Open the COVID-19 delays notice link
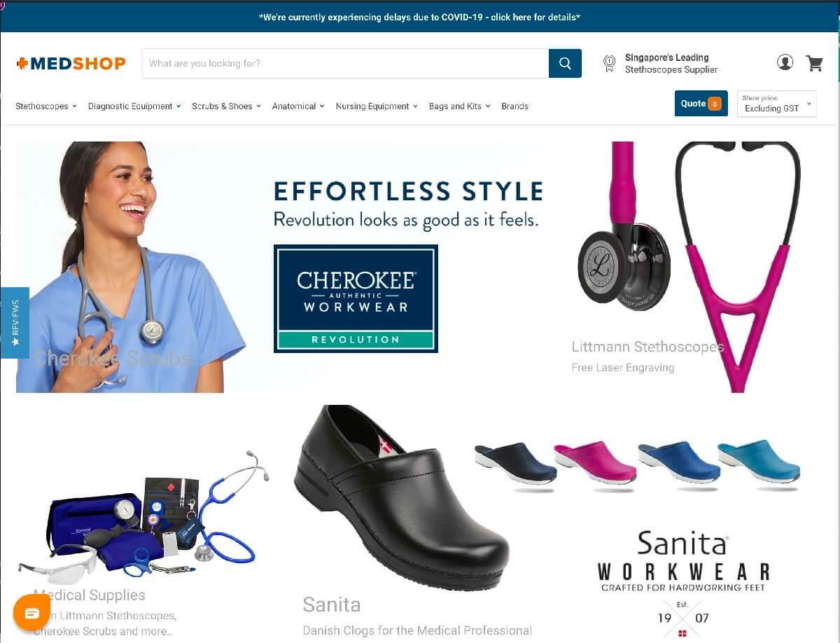 (419, 17)
